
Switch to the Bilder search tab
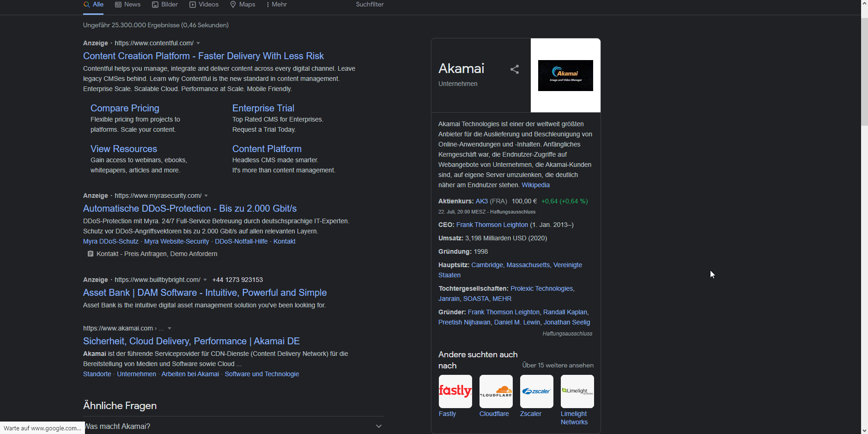point(165,5)
